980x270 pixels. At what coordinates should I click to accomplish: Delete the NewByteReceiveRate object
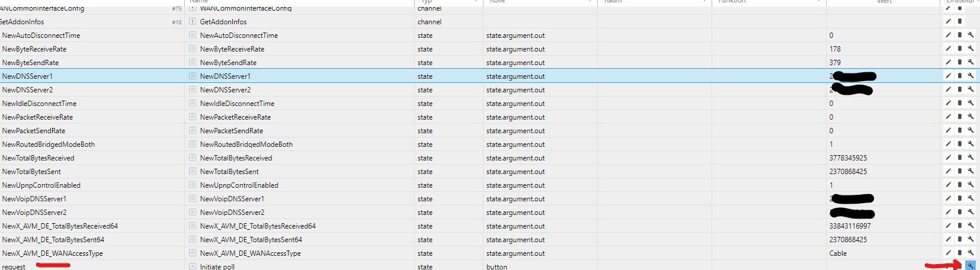960,49
